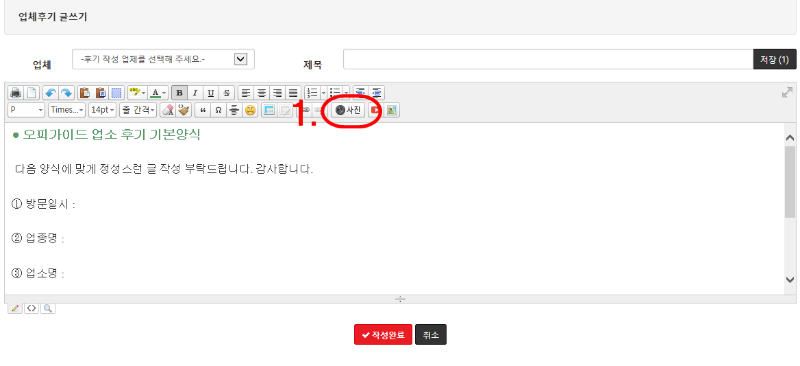Click the 취소 cancel button
This screenshot has height=366, width=800.
(431, 335)
